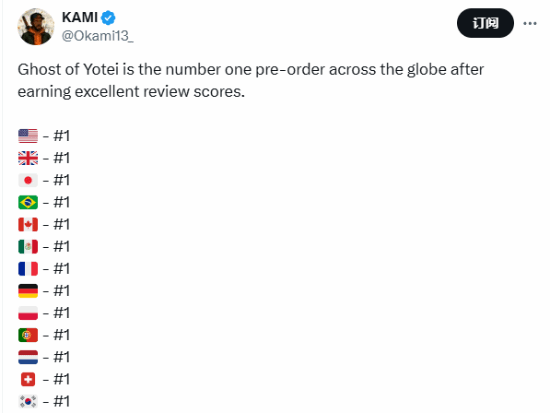The image size is (550, 413).
Task: Click the France flag emoji
Action: 28,268
